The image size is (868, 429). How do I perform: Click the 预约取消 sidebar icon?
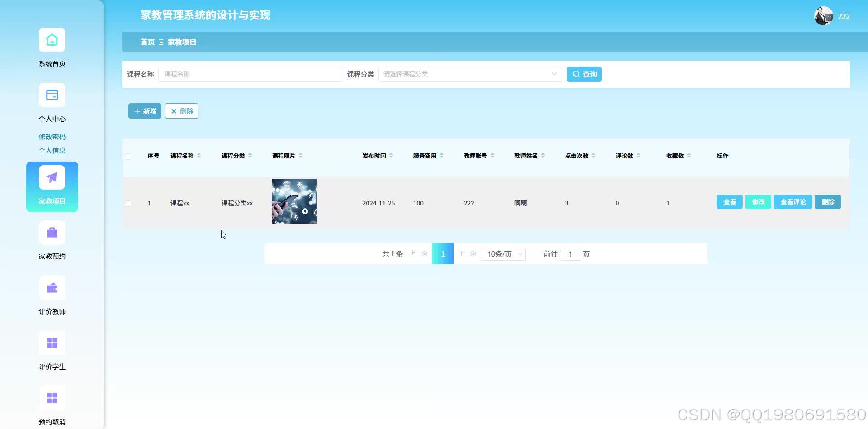[52, 398]
